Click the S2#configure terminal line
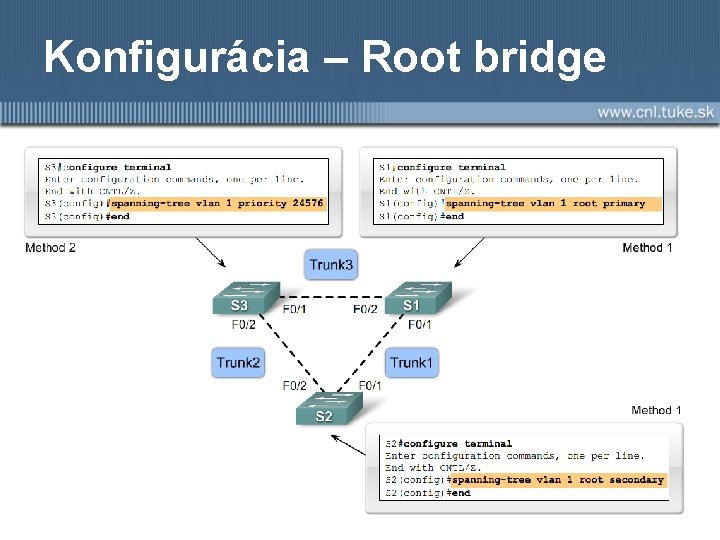 [449, 444]
